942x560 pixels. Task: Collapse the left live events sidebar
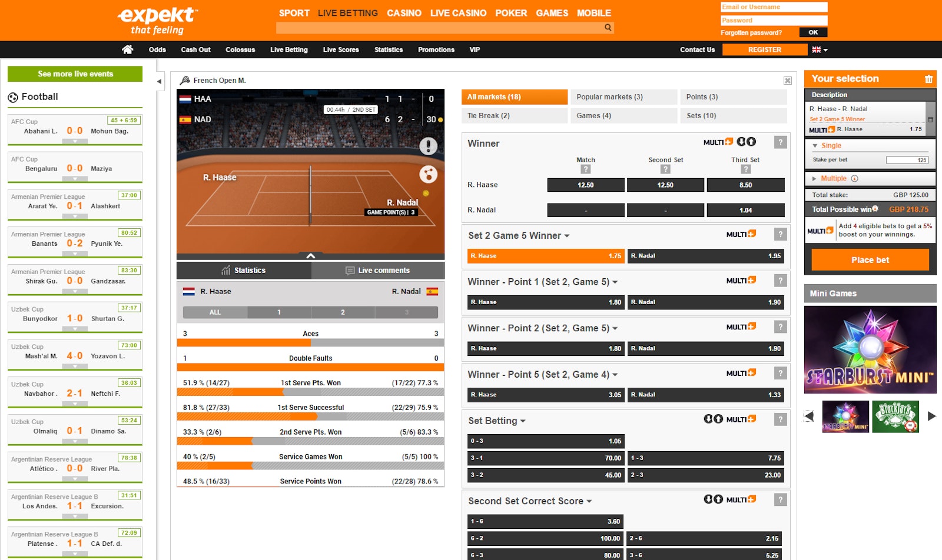click(159, 81)
